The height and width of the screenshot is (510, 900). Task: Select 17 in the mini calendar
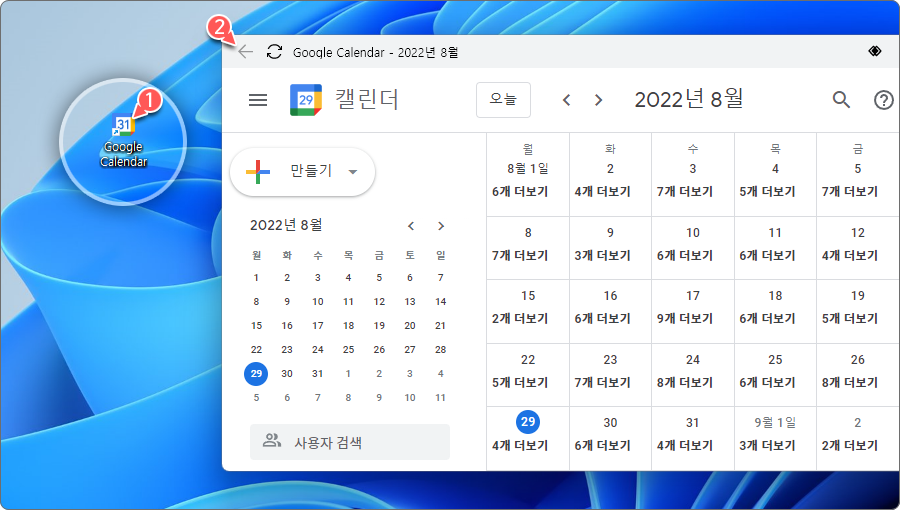coord(317,325)
